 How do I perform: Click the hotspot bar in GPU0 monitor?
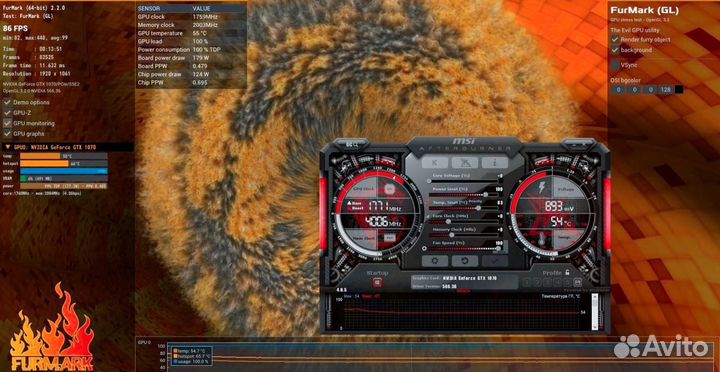point(64,163)
